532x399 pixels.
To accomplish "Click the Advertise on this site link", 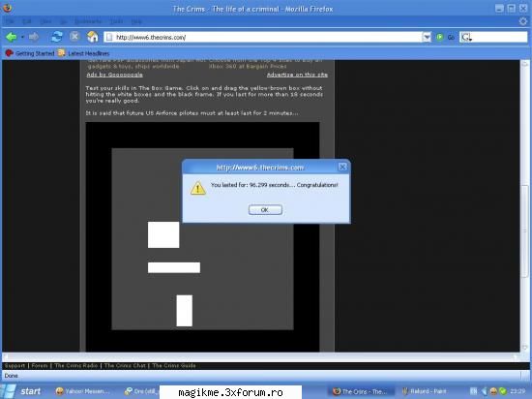I will coord(297,75).
